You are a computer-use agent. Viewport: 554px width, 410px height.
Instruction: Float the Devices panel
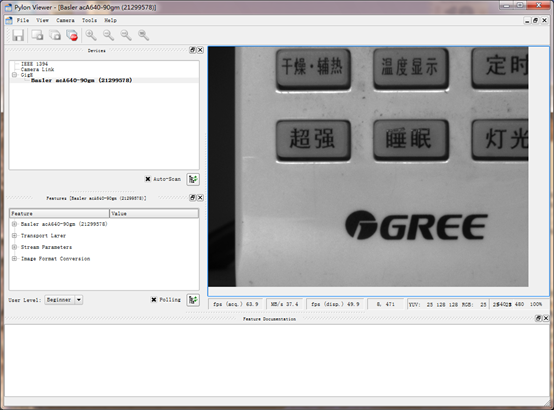192,50
